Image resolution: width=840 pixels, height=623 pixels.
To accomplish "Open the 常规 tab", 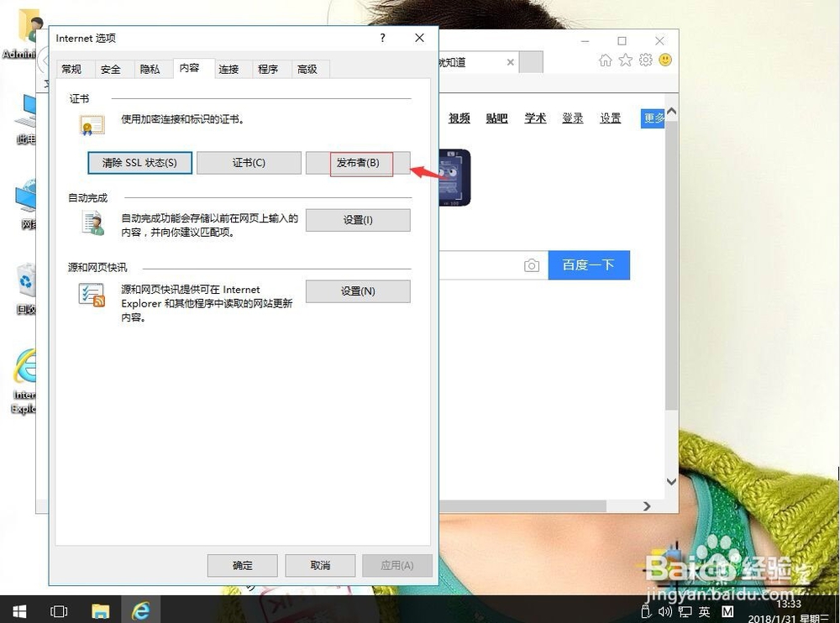I will click(x=71, y=69).
